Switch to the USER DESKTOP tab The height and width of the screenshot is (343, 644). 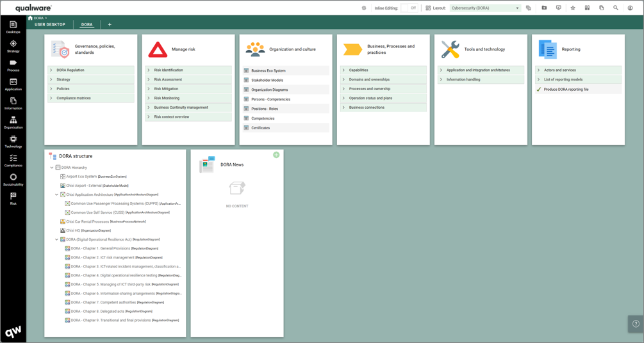click(50, 24)
